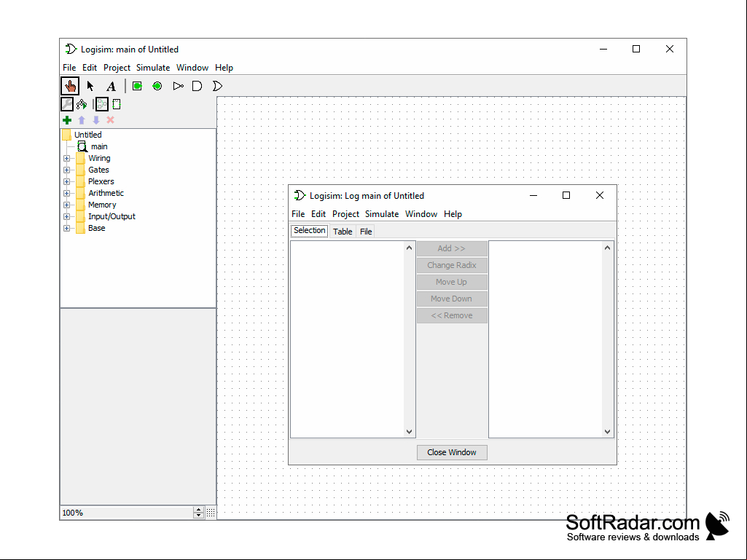Open the File menu in the Log window

(298, 214)
